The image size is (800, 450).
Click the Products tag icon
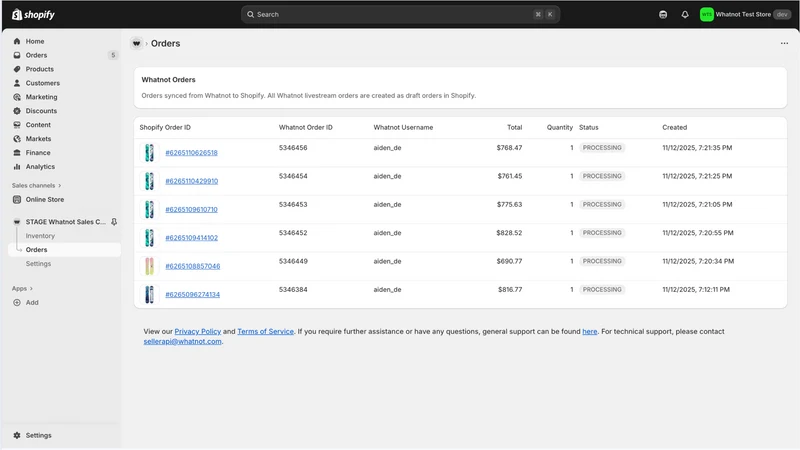17,69
